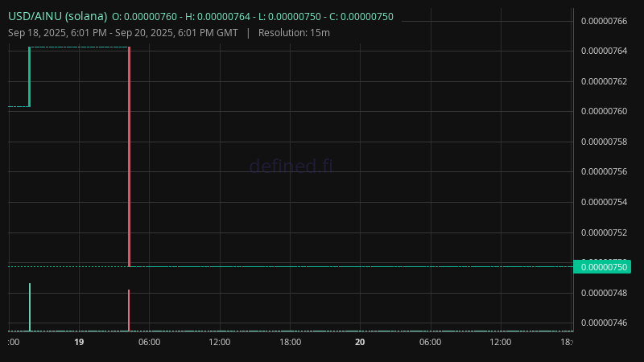The image size is (644, 362).
Task: Click the pink volume bar below the red candle
Action: (129, 311)
